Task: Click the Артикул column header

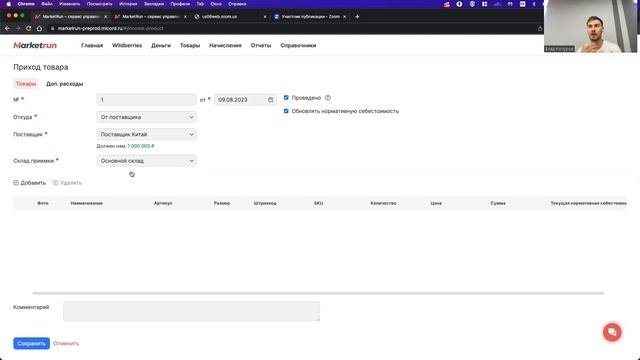Action: 163,203
